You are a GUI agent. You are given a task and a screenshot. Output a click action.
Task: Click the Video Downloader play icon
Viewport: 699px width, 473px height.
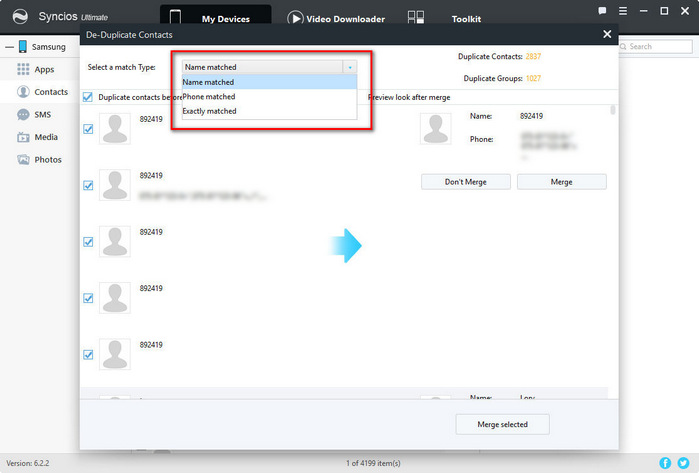point(295,19)
